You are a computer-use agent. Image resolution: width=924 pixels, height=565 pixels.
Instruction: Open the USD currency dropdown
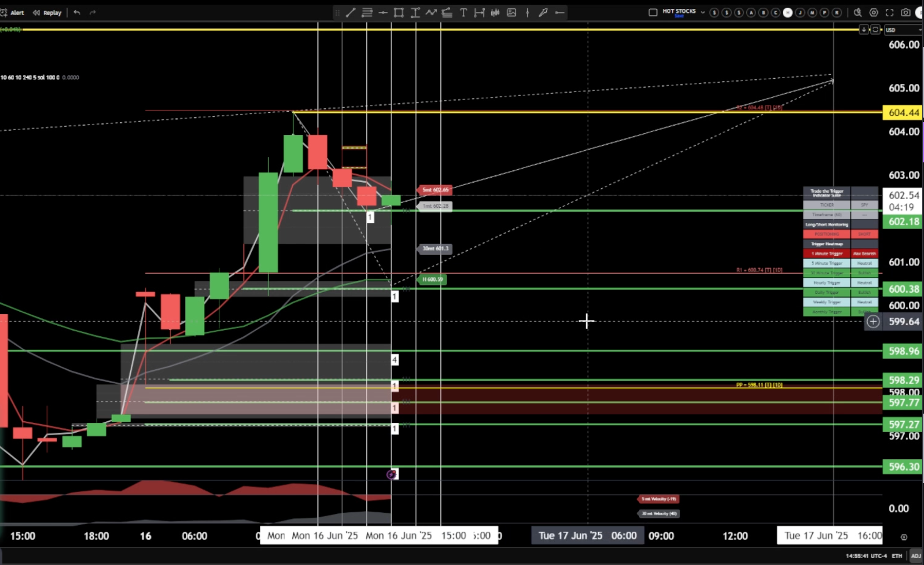coord(903,30)
